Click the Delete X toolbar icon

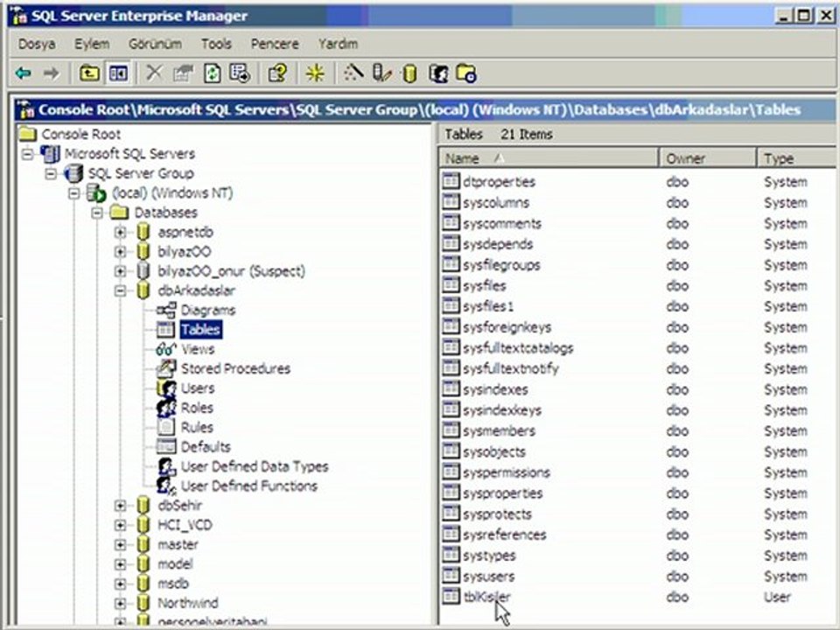(154, 73)
